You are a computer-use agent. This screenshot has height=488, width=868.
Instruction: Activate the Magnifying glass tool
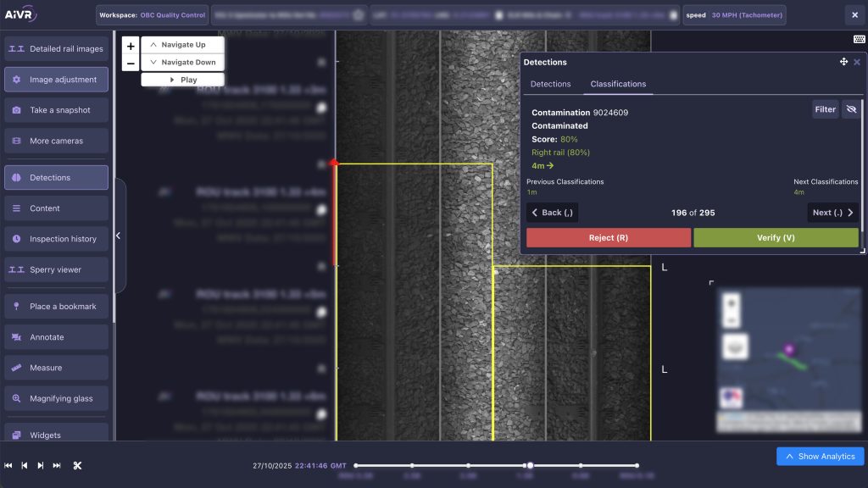(x=56, y=398)
